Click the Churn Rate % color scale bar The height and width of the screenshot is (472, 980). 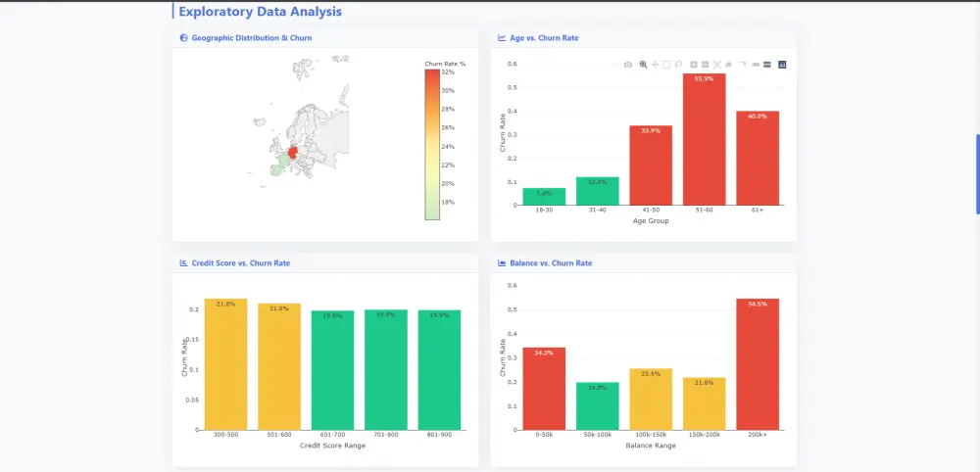click(x=432, y=145)
